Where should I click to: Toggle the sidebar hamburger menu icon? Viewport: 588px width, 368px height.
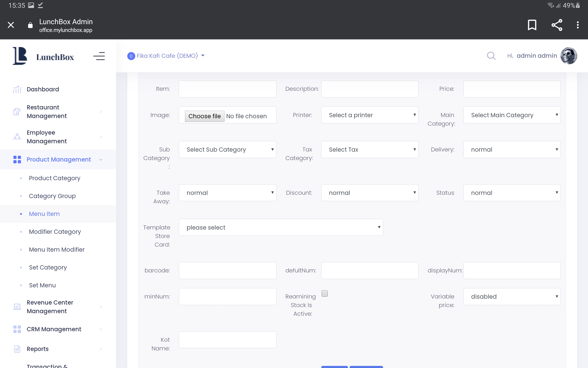coord(99,56)
